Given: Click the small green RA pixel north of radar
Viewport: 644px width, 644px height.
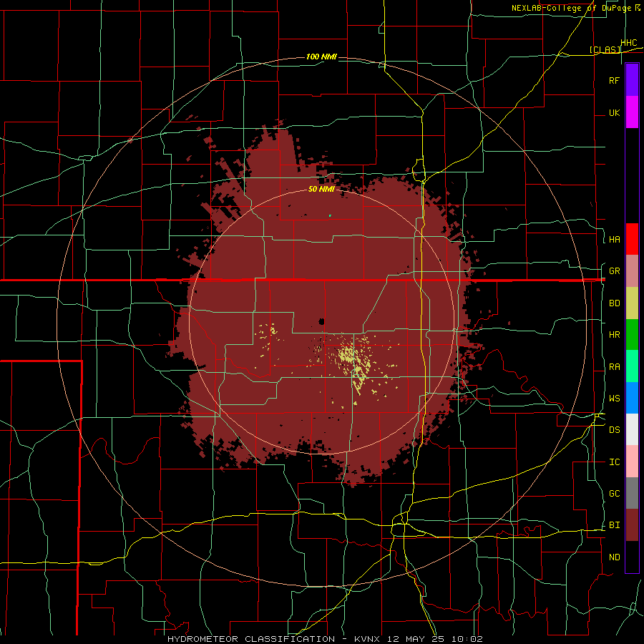Looking at the screenshot, I should (x=330, y=215).
